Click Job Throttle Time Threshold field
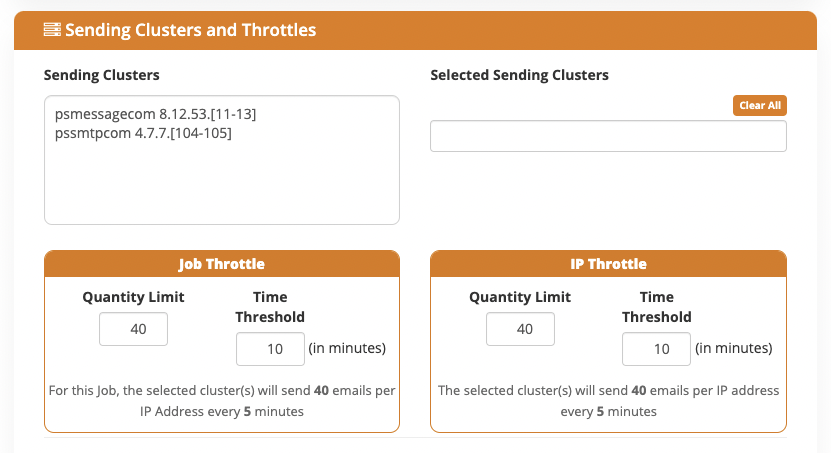Image resolution: width=831 pixels, height=453 pixels. tap(270, 349)
